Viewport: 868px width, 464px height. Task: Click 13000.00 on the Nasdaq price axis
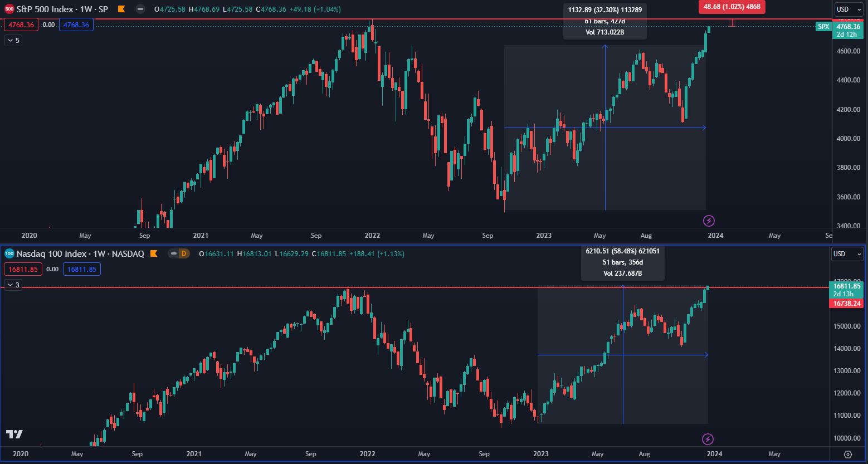846,371
